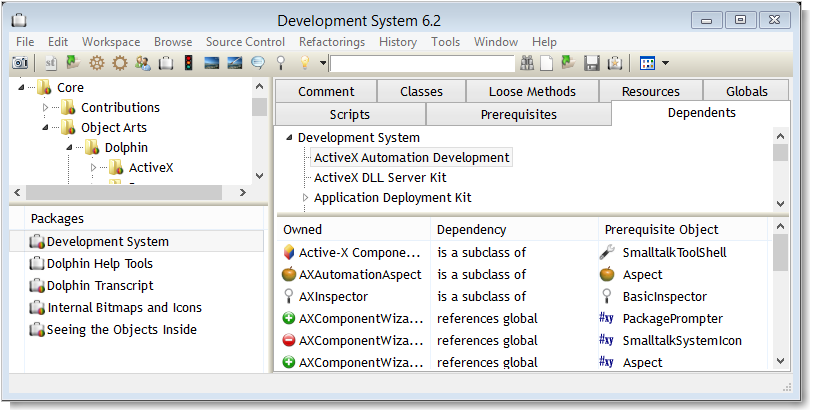Click the Dolphin Help Tools package icon
The height and width of the screenshot is (420, 820).
pyautogui.click(x=37, y=264)
